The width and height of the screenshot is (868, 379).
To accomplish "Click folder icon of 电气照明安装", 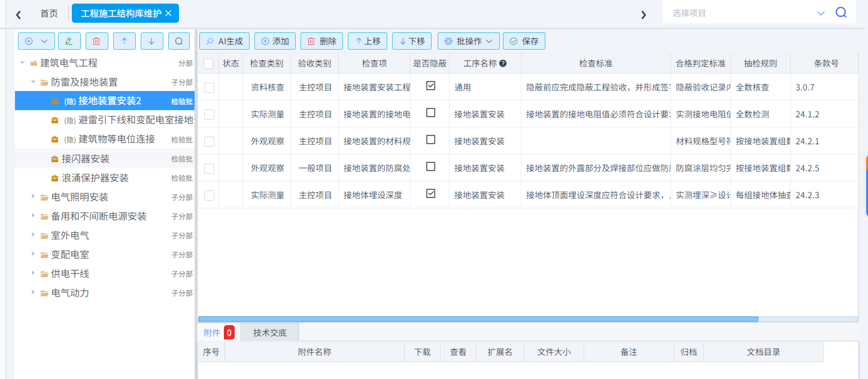I will tap(44, 198).
